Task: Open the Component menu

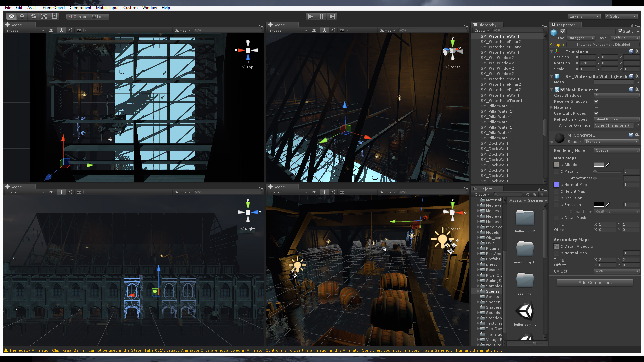Action: click(80, 8)
